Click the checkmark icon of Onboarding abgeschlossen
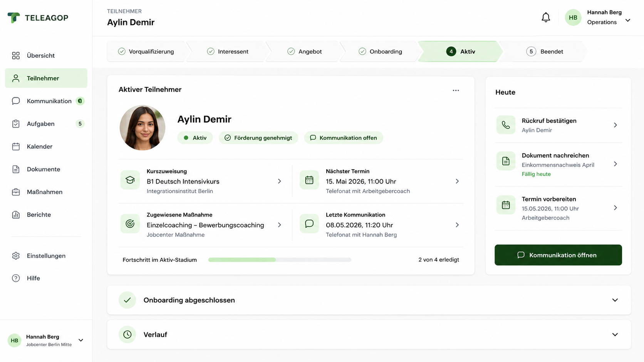The width and height of the screenshot is (644, 362). [127, 300]
